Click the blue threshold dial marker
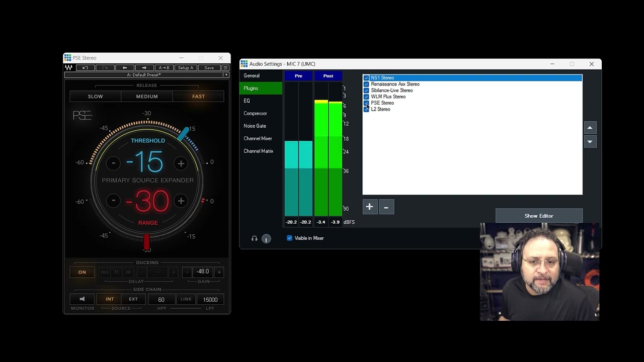Viewport: 644px width, 362px height. tap(184, 133)
